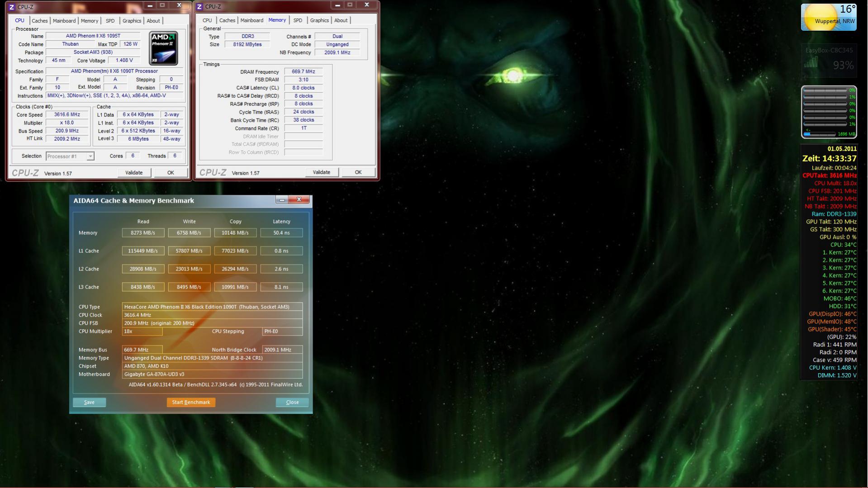
Task: Click the 'Ram: DDR3-1339' line in the sensor panel
Action: tap(834, 214)
